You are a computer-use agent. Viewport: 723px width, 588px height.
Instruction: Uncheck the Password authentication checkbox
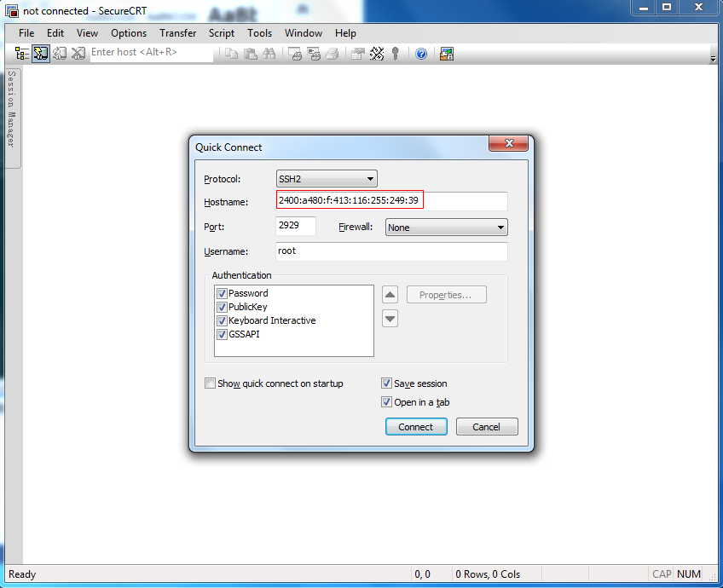[222, 293]
